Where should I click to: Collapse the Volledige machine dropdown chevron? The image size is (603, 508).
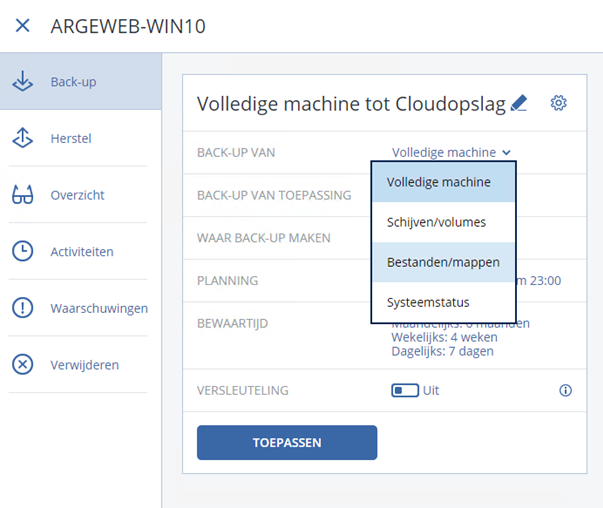coord(506,153)
